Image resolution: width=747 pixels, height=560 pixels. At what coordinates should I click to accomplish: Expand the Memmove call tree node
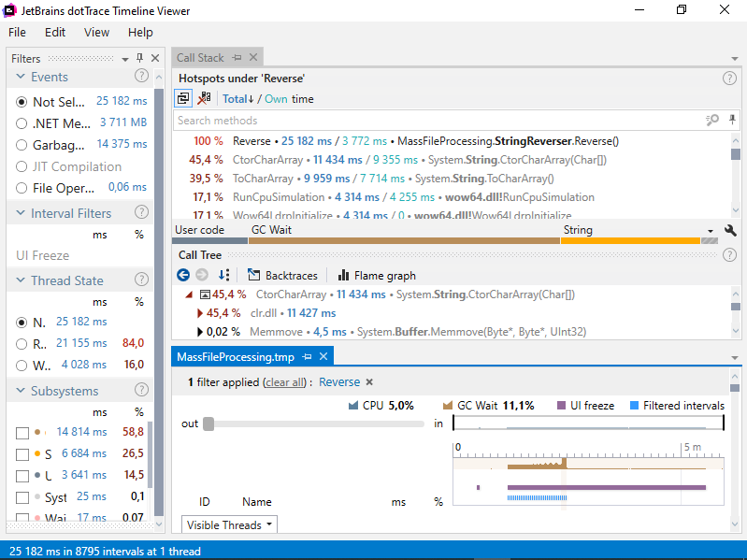(x=200, y=332)
